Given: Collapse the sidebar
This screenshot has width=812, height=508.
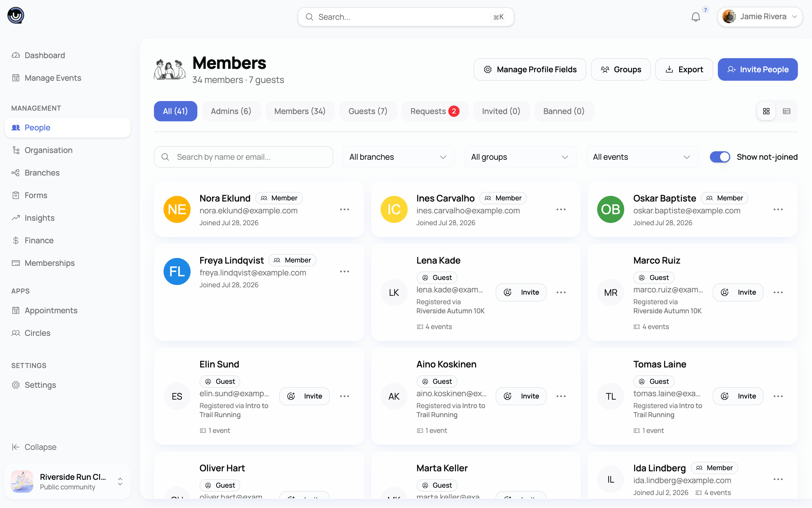Looking at the screenshot, I should (67, 447).
